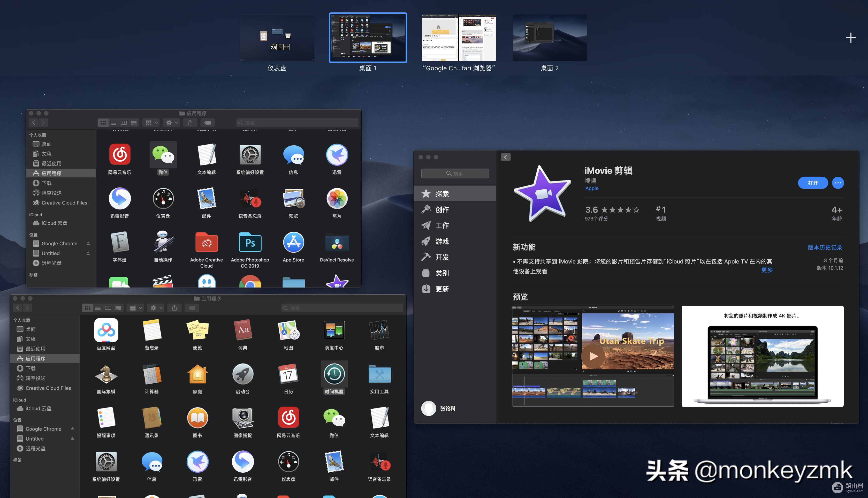This screenshot has height=498, width=868.
Task: Open 实用工具 folder in lower Finder
Action: coord(379,374)
